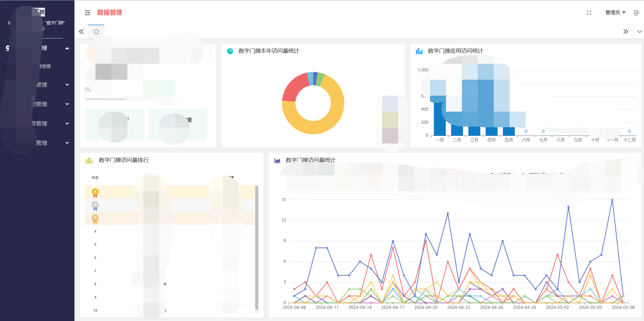Expand the third sidebar menu arrow

pyautogui.click(x=67, y=104)
